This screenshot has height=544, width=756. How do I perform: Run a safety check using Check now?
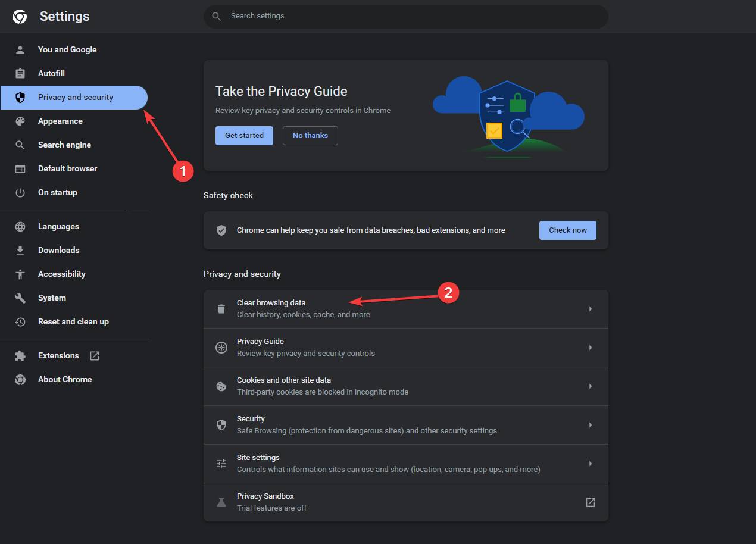tap(567, 230)
